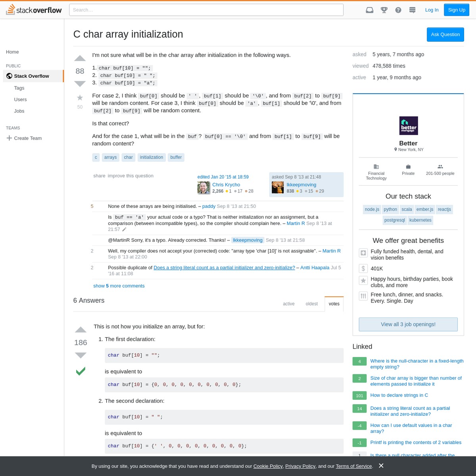Click the question title heading

point(128,34)
